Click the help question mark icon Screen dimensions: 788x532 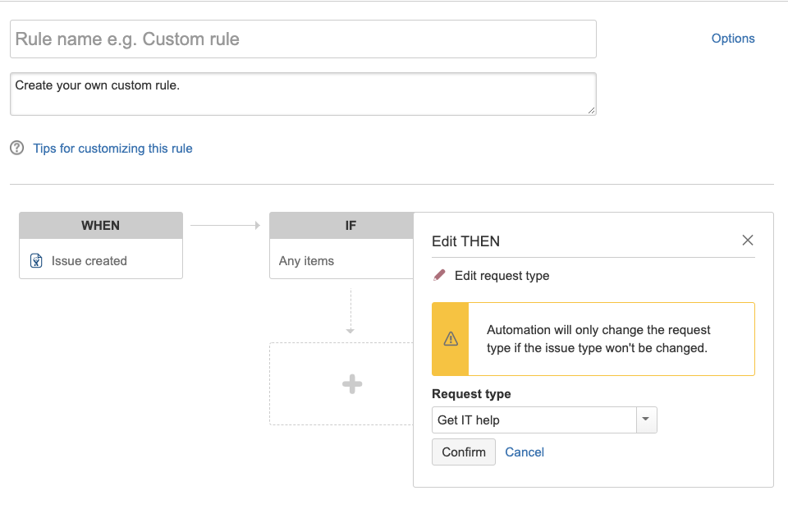pyautogui.click(x=17, y=149)
